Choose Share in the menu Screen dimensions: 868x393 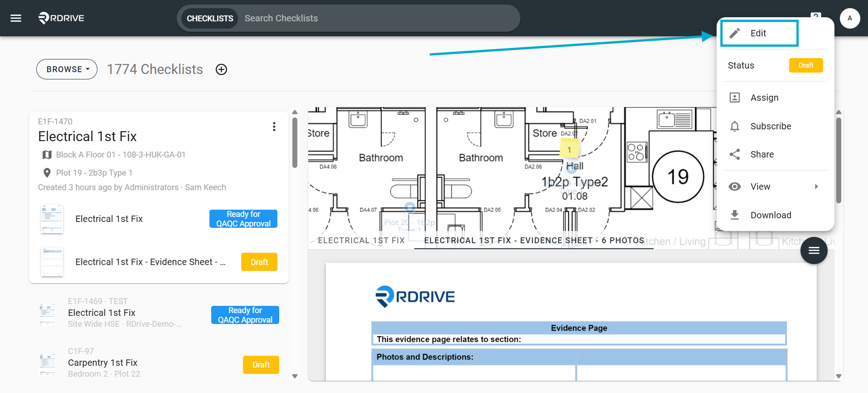coord(776,154)
